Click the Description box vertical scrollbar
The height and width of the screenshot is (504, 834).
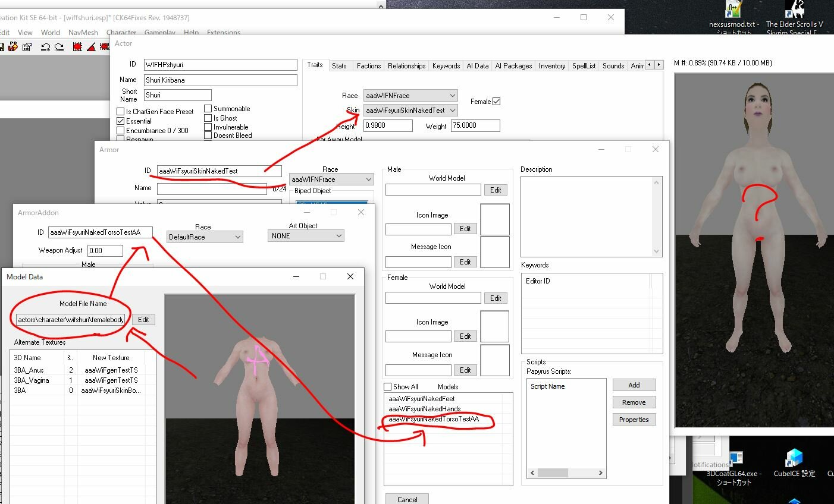pos(657,217)
